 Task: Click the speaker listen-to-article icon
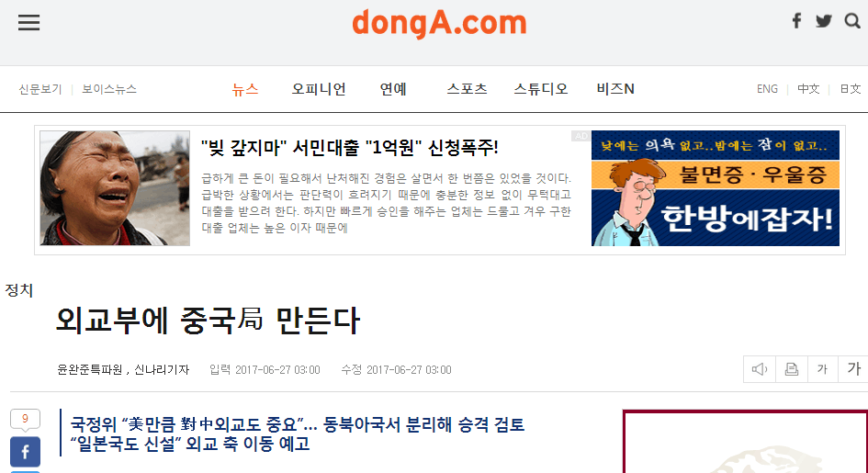(x=760, y=369)
